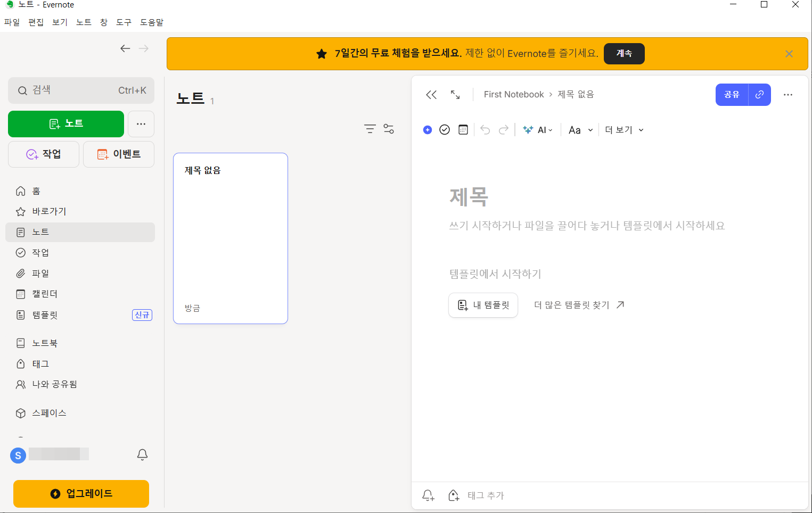The width and height of the screenshot is (812, 513).
Task: Open 파일 in the sidebar
Action: [80, 274]
